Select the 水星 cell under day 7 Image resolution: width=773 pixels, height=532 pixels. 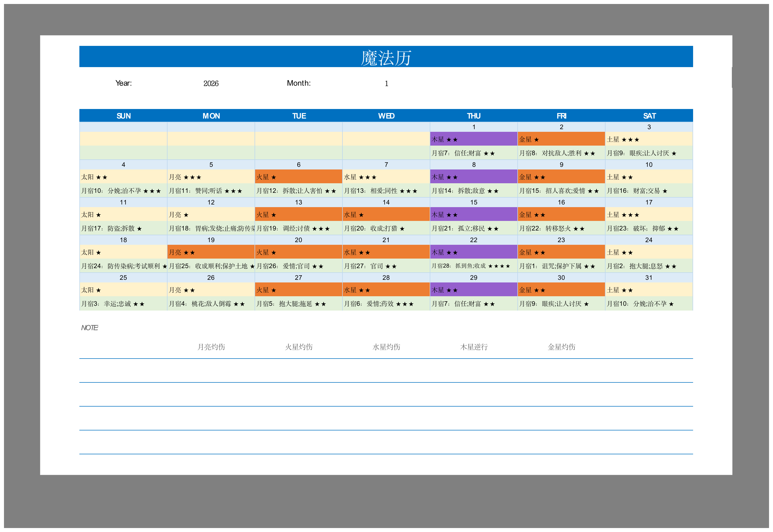[x=386, y=177]
